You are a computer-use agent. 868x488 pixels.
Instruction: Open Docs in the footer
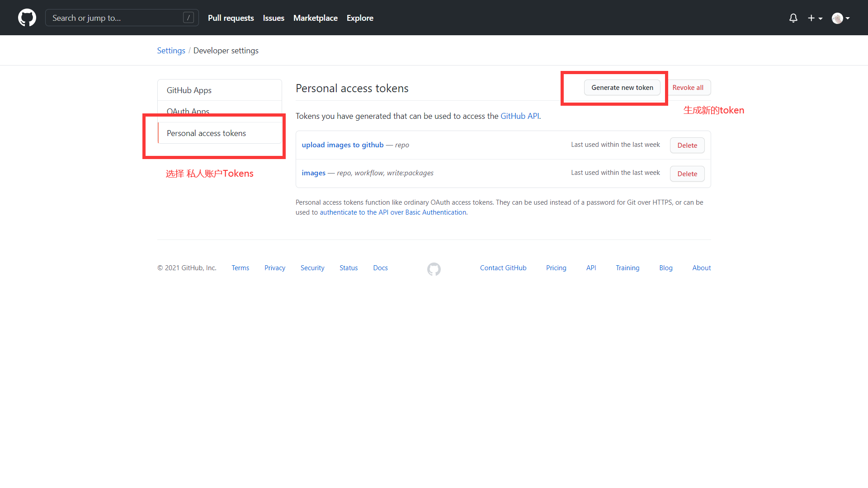pos(380,268)
